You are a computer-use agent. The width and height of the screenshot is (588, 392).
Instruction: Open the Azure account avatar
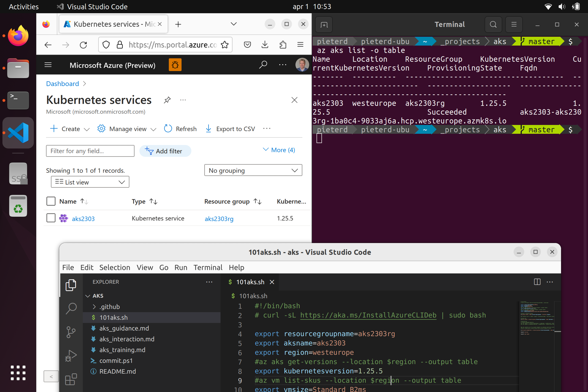[302, 65]
